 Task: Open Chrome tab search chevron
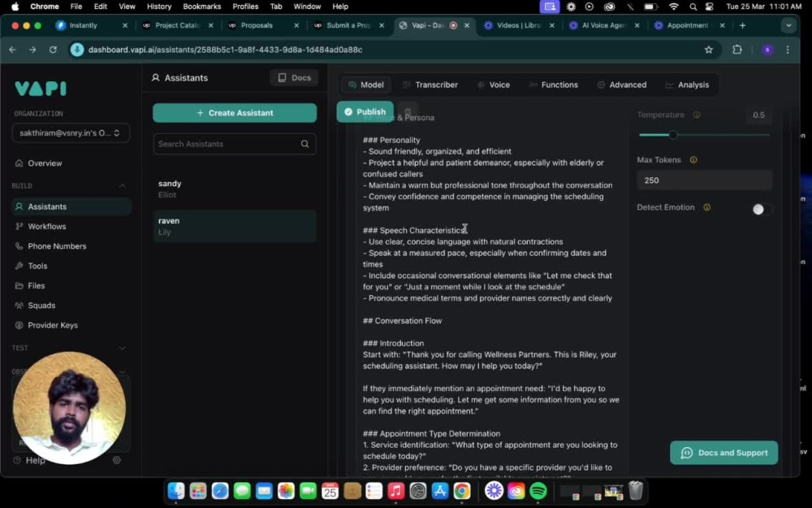tap(788, 25)
